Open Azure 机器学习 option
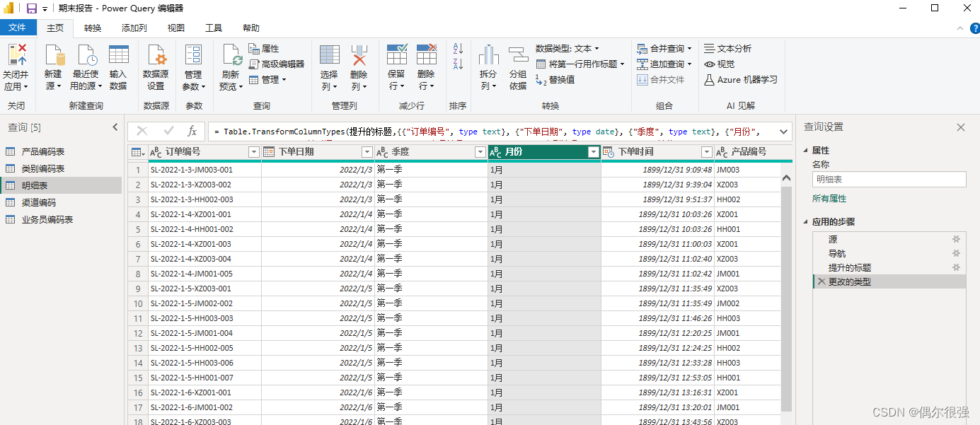This screenshot has height=425, width=980. click(741, 80)
